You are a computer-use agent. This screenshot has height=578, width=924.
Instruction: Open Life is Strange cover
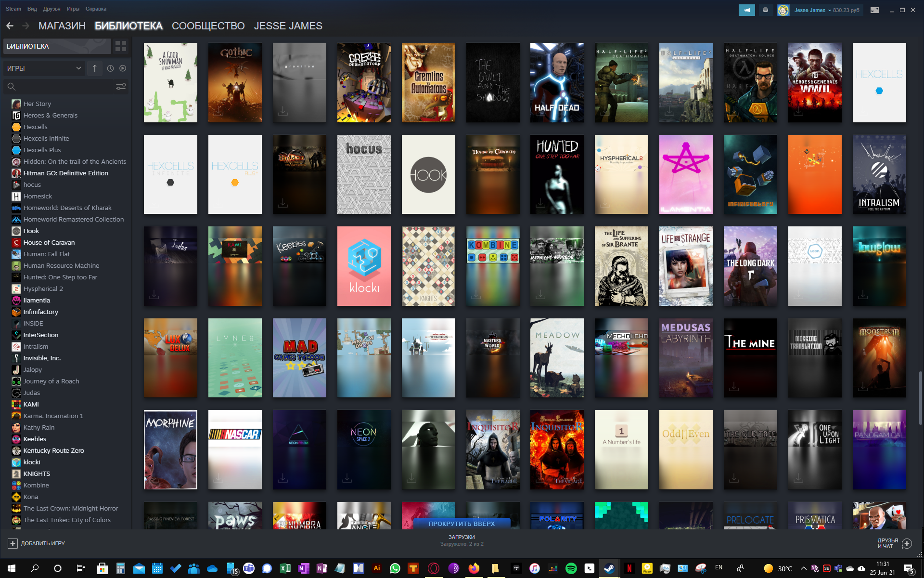tap(686, 266)
